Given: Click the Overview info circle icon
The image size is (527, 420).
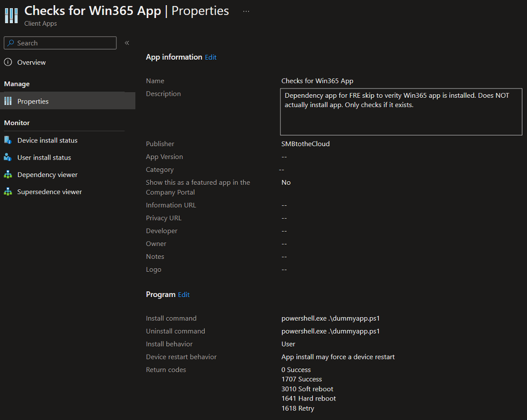Looking at the screenshot, I should [8, 62].
